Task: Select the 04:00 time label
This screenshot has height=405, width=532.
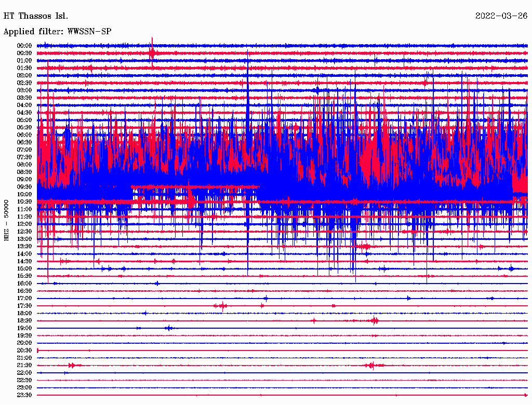Action: [24, 105]
